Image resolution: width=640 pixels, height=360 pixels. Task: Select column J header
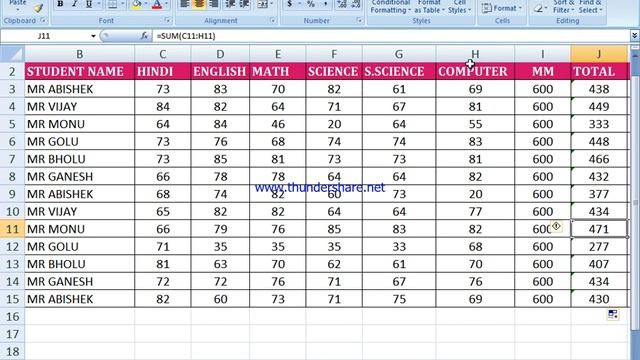click(599, 54)
